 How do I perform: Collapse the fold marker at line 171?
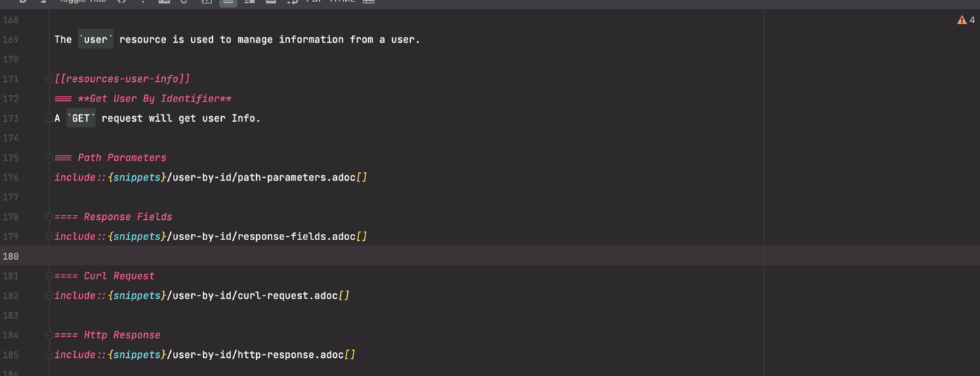tap(50, 79)
